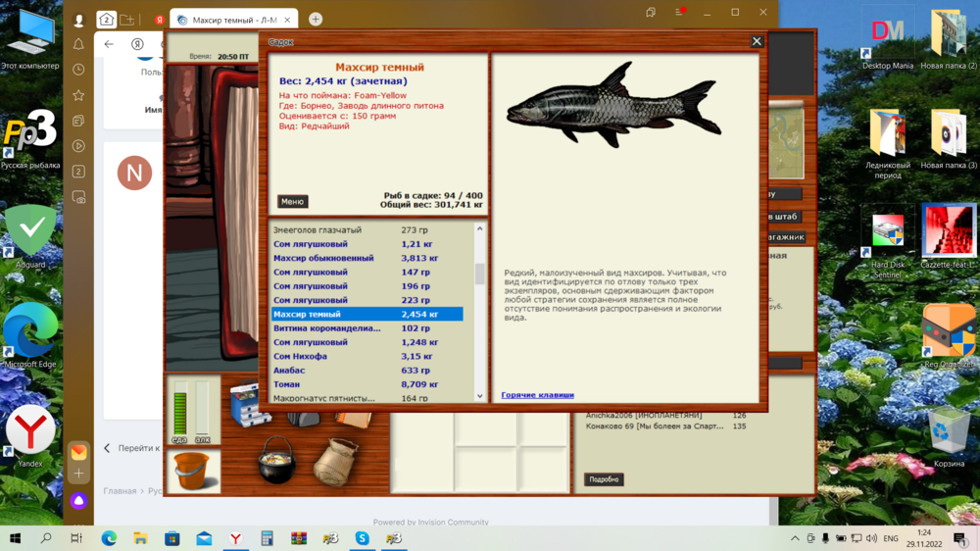Viewport: 980px width, 551px height.
Task: Click the Главная breadcrumb link
Action: [120, 491]
